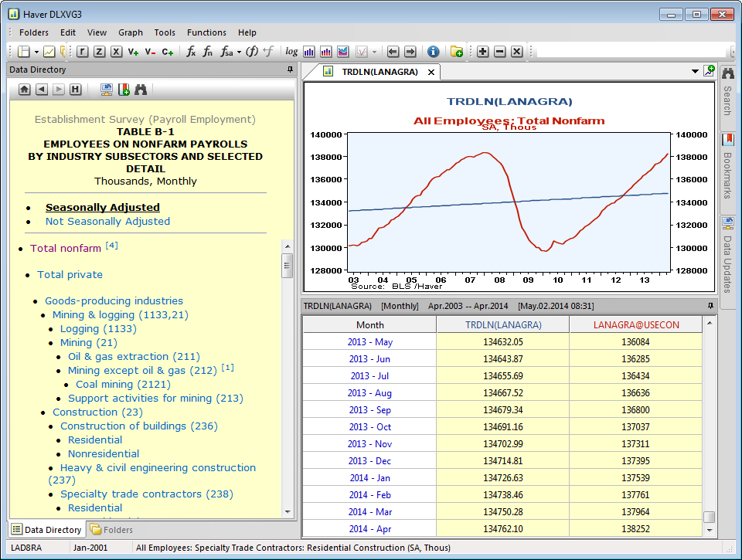Open the View menu
The width and height of the screenshot is (742, 560).
tap(97, 32)
